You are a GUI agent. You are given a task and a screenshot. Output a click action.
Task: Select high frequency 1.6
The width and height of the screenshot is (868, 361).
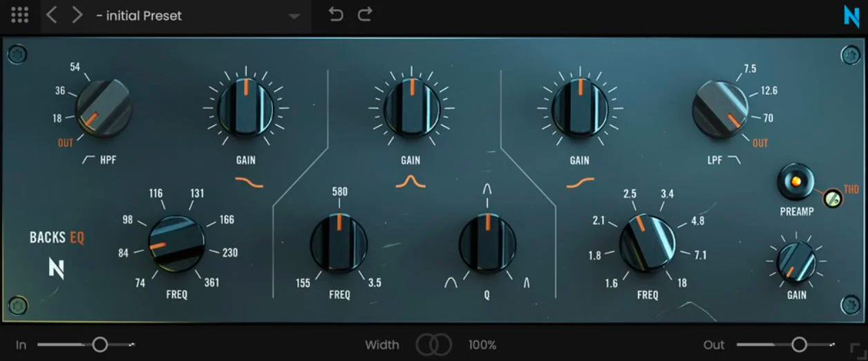coord(611,282)
